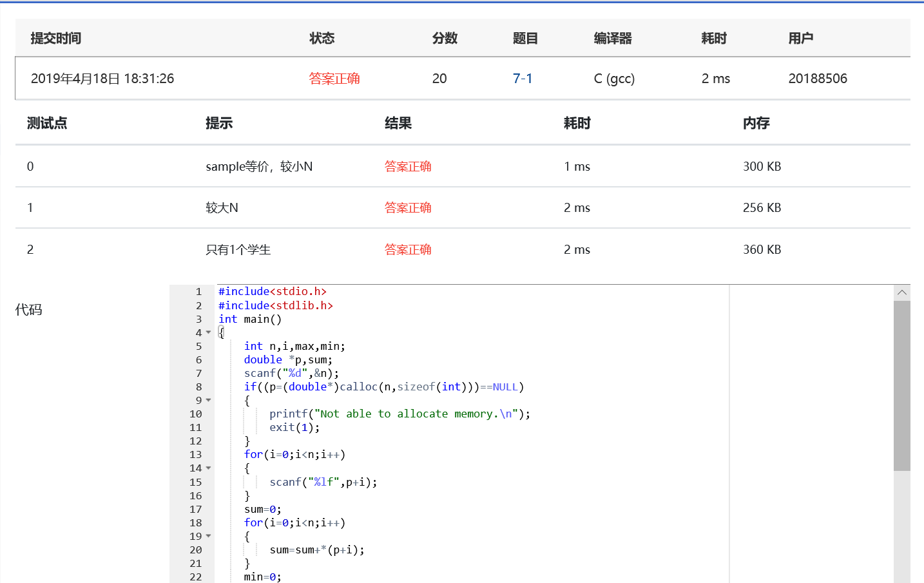Click time 1 ms for test point 0

[577, 166]
